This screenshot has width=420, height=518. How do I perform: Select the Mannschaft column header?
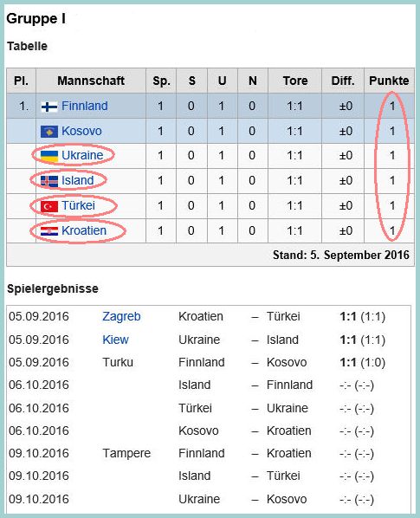coord(91,81)
